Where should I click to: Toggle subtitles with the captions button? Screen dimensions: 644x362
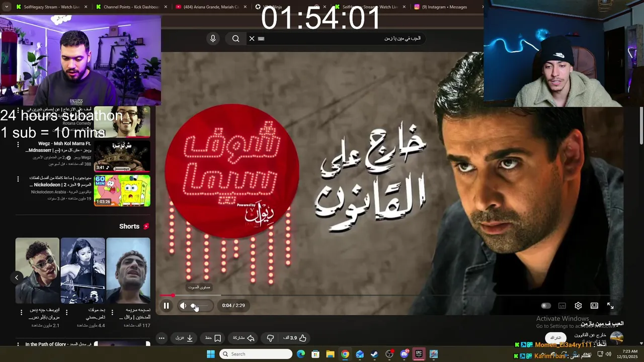tap(562, 306)
